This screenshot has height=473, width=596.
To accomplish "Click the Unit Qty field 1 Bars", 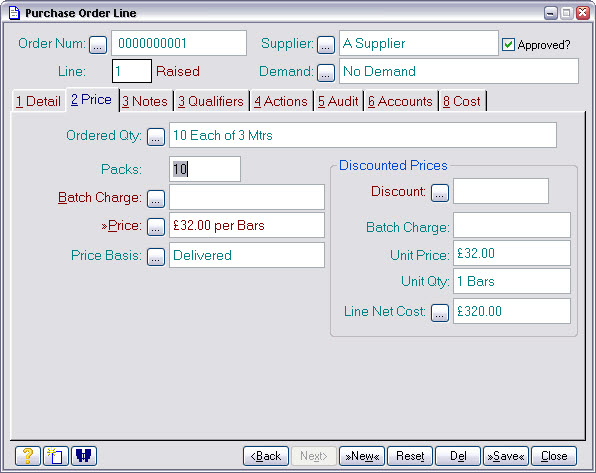I will [512, 281].
